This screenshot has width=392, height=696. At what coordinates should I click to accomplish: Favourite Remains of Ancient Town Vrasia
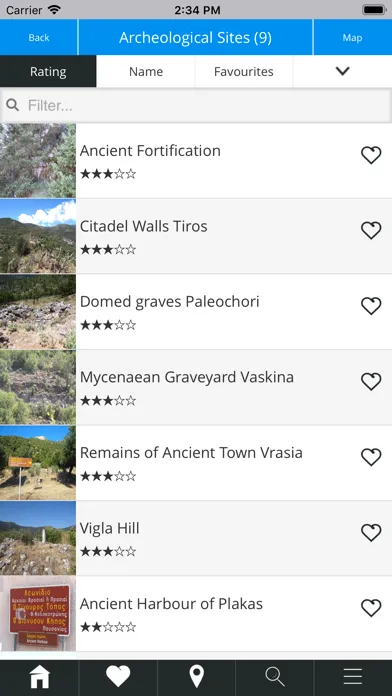[x=371, y=457]
